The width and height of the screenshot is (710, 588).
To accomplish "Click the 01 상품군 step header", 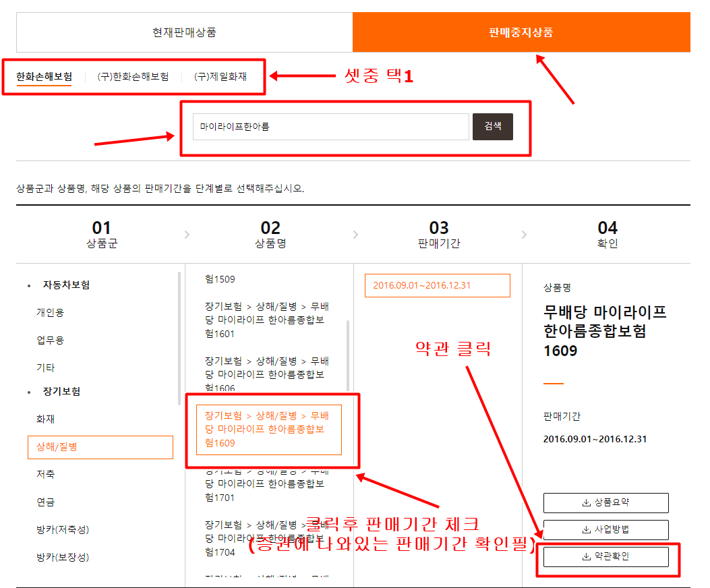I will [101, 234].
